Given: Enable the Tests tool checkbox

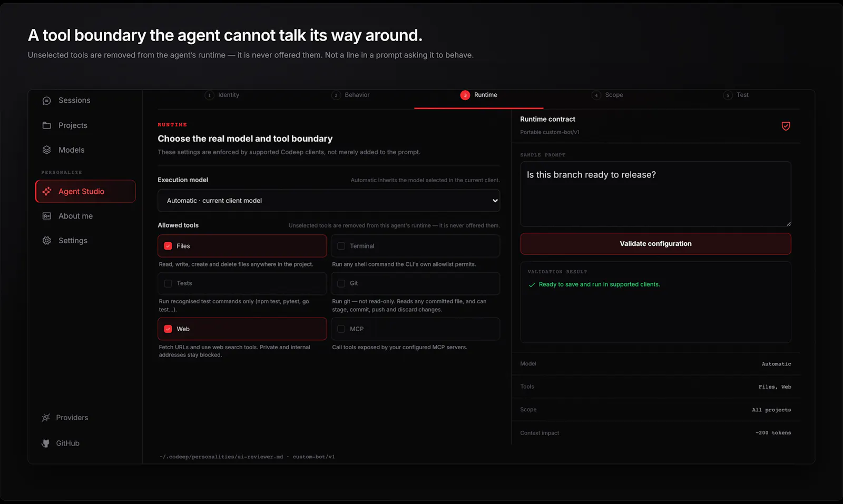Looking at the screenshot, I should click(x=168, y=283).
